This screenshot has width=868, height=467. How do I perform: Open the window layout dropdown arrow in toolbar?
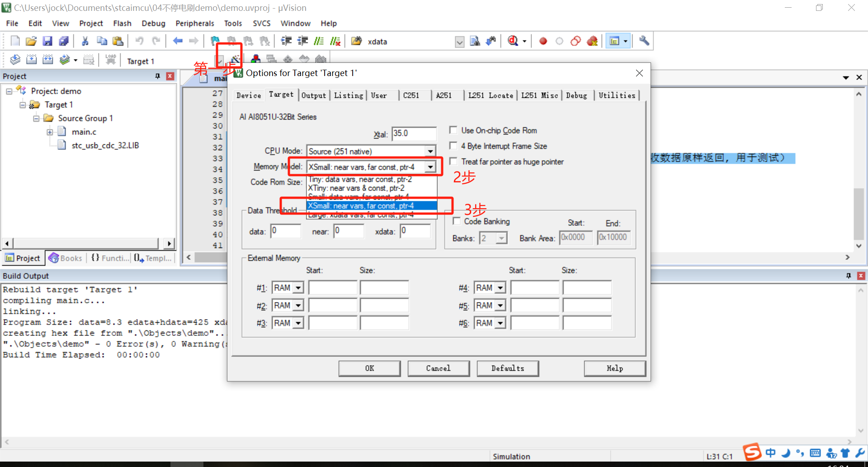(x=626, y=41)
